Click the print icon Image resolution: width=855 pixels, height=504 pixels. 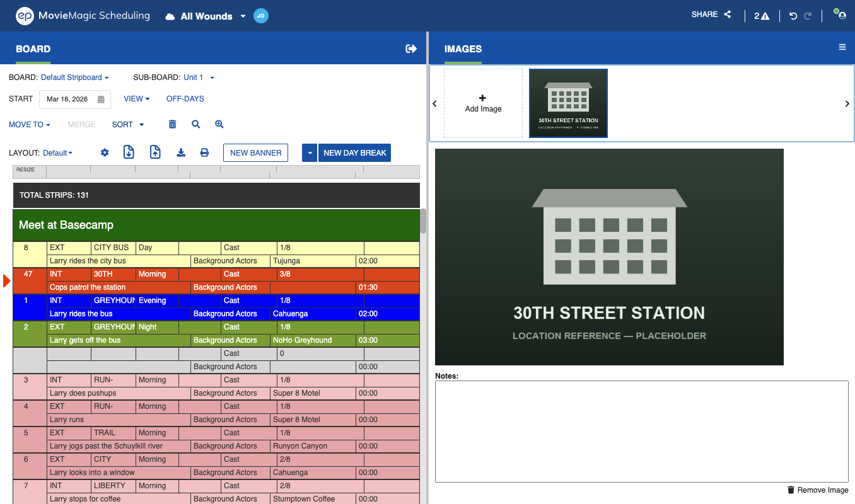(204, 152)
